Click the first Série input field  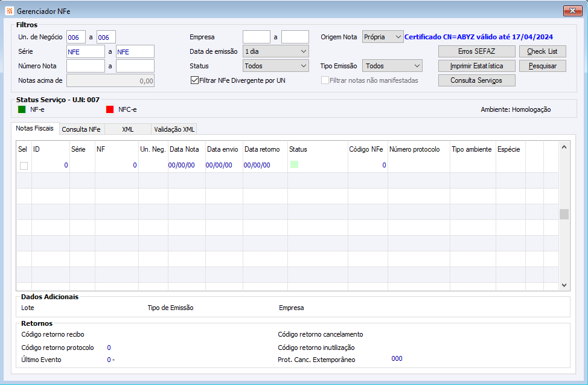click(x=86, y=51)
